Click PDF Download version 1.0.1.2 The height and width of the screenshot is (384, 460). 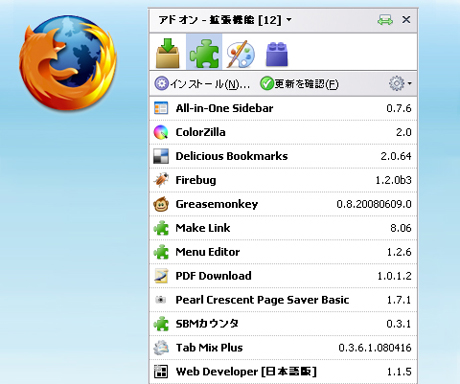click(394, 276)
